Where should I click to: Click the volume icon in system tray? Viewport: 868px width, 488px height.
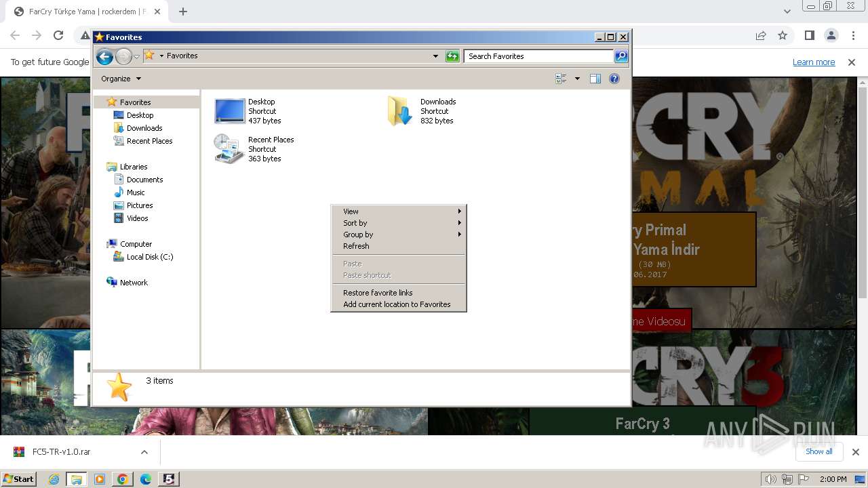(x=771, y=479)
